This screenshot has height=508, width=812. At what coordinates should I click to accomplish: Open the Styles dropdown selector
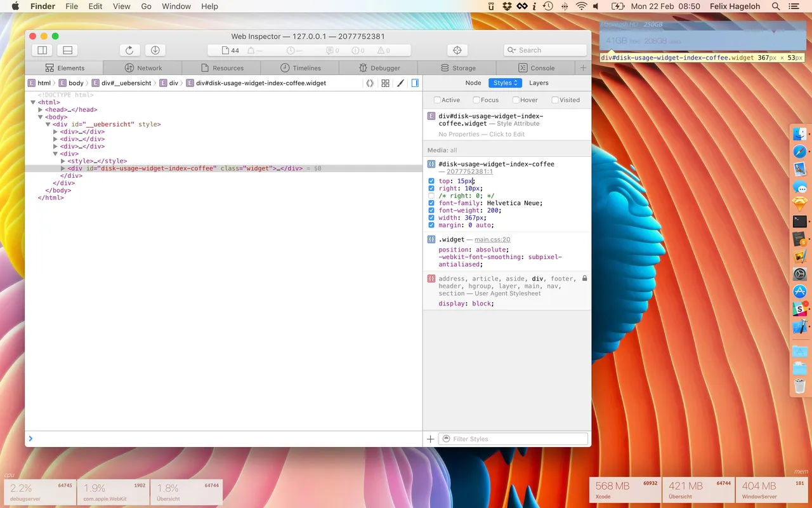point(505,83)
